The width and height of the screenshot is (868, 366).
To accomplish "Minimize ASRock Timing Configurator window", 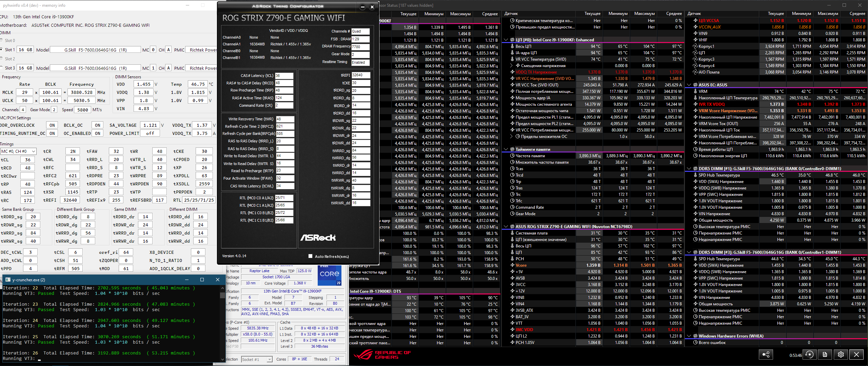I will point(362,7).
